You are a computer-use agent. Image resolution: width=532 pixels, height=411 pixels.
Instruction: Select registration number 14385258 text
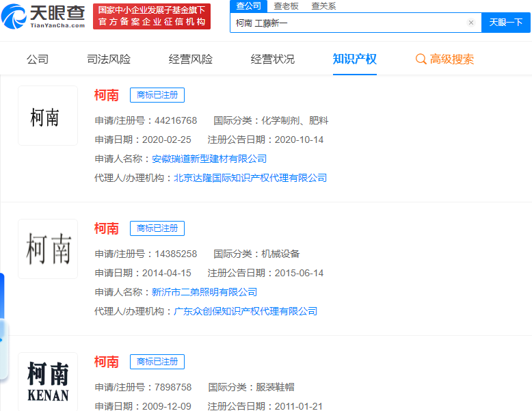[x=176, y=254]
